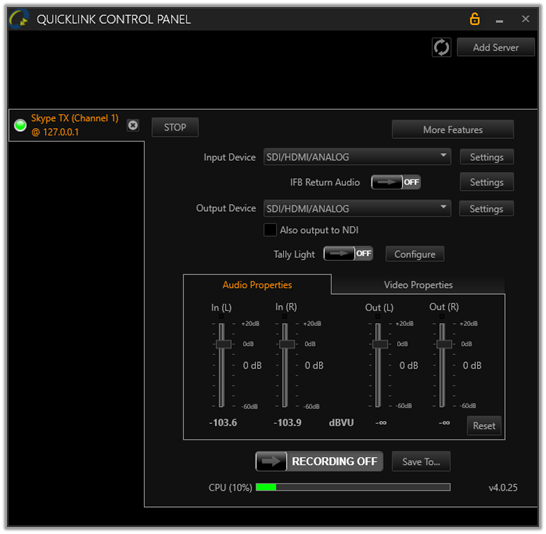Switch to Audio Properties tab
Image resolution: width=546 pixels, height=534 pixels.
pyautogui.click(x=257, y=285)
